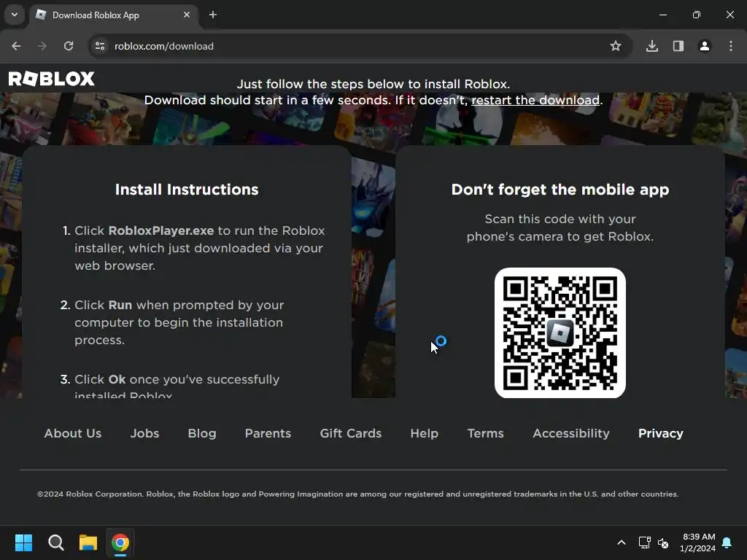Open notifications bell icon
Viewport: 747px width, 560px height.
pyautogui.click(x=727, y=542)
